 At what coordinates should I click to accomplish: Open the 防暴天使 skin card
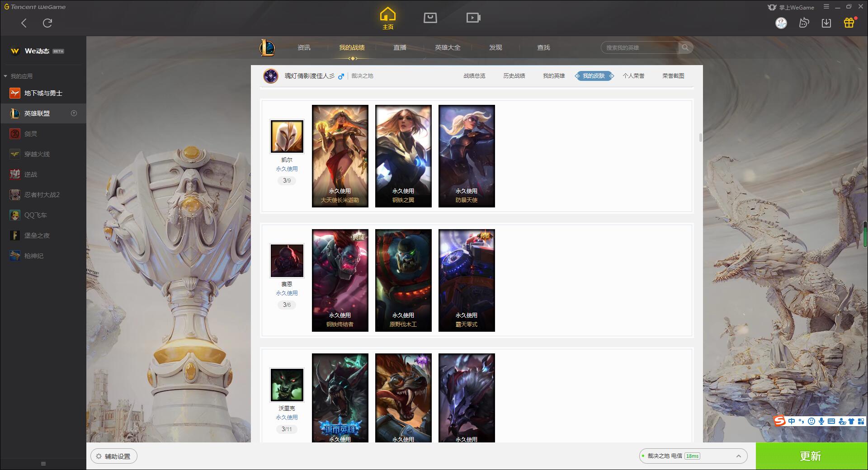tap(467, 156)
